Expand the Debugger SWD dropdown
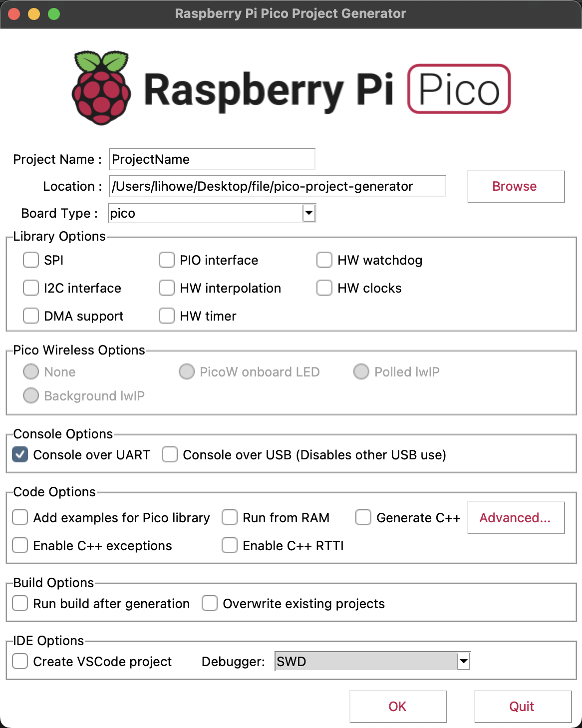582x728 pixels. tap(464, 662)
